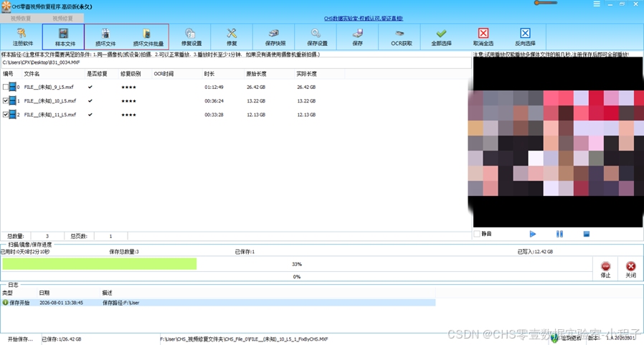Check the box for FILE__(未知)_9_L5.mxf
The height and width of the screenshot is (345, 644).
(x=5, y=87)
